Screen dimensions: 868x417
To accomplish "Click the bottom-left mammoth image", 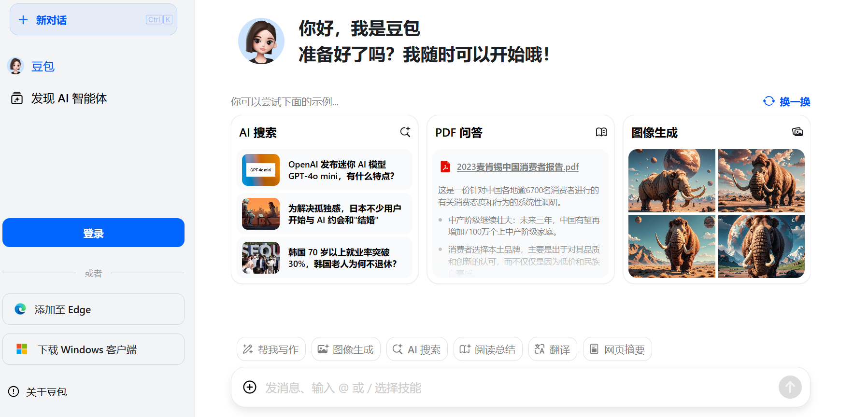I will (672, 247).
